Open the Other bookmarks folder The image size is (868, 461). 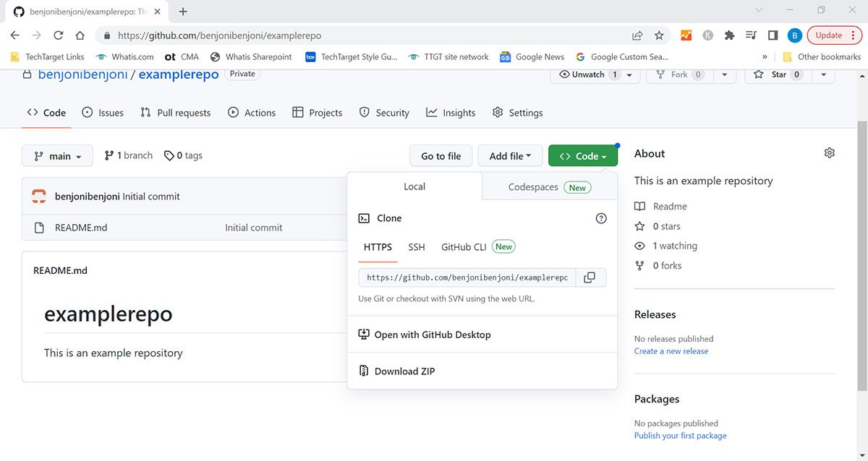coord(822,57)
